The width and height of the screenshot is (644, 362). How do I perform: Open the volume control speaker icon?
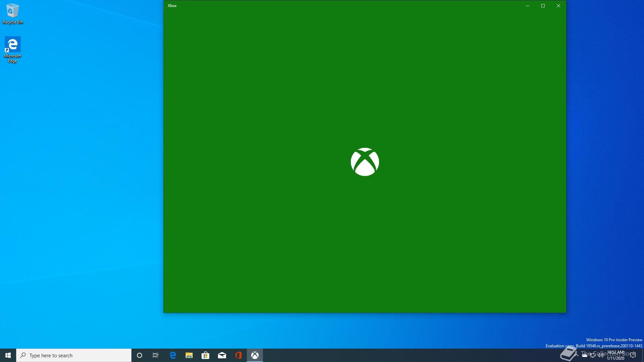pyautogui.click(x=601, y=355)
